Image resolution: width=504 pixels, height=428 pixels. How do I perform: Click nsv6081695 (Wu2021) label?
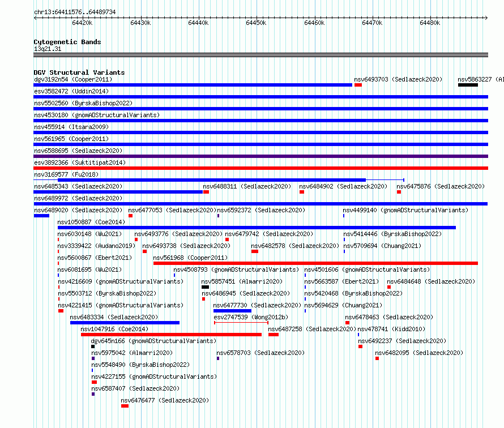[89, 269]
